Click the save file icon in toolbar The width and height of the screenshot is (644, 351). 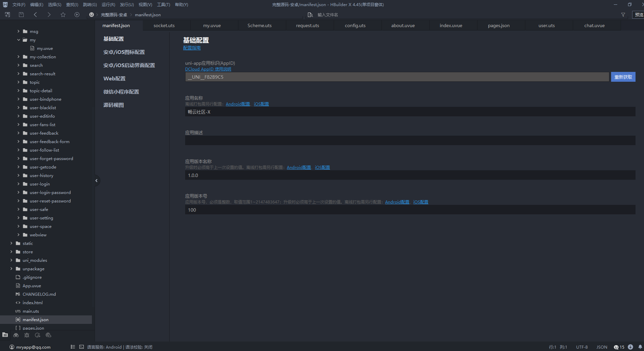21,15
